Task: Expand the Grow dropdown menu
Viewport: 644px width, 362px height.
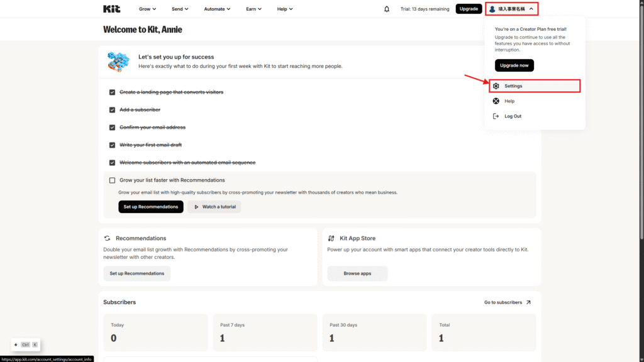Action: 148,9
